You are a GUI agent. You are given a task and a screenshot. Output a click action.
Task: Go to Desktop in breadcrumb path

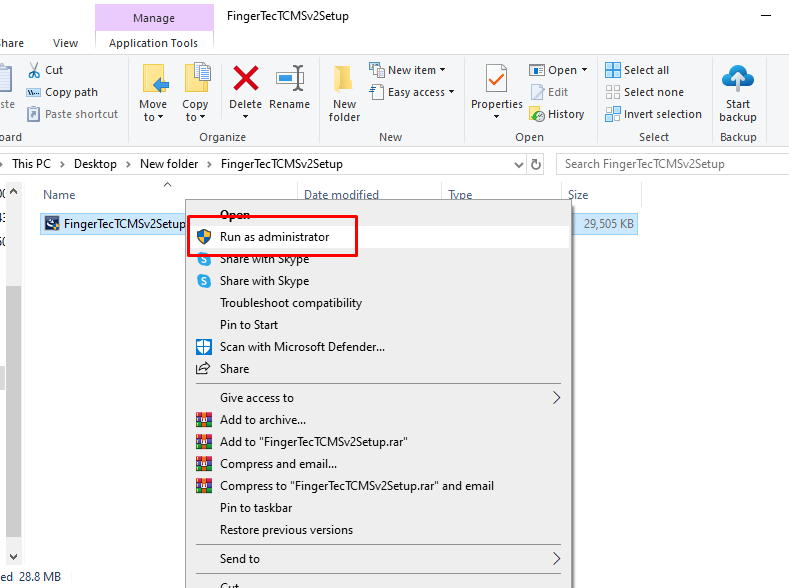[95, 164]
